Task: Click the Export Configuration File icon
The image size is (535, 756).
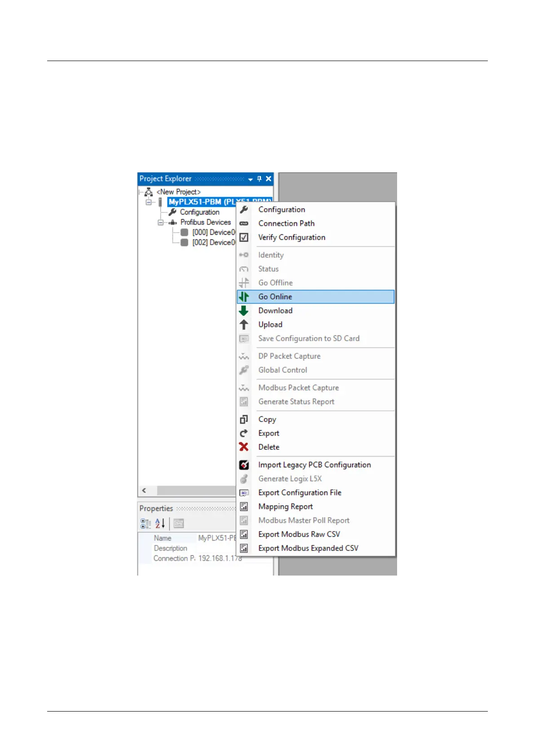Action: pos(244,493)
